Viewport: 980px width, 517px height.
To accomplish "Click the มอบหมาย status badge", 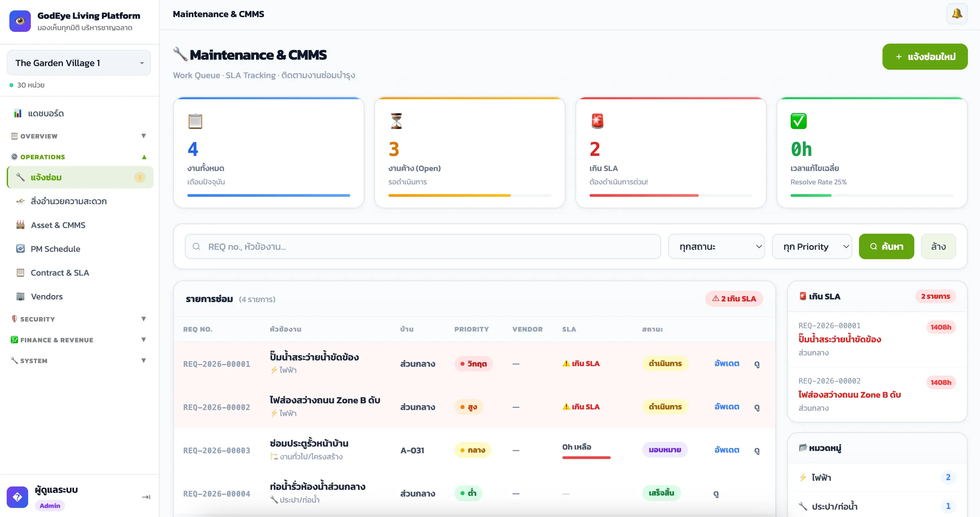I will click(665, 450).
